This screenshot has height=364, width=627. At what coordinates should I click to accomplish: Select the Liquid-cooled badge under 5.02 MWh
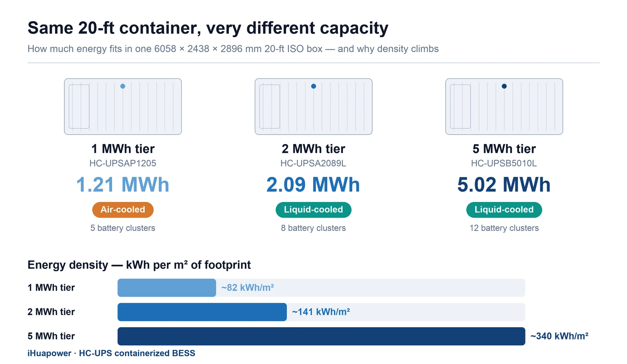tap(504, 210)
